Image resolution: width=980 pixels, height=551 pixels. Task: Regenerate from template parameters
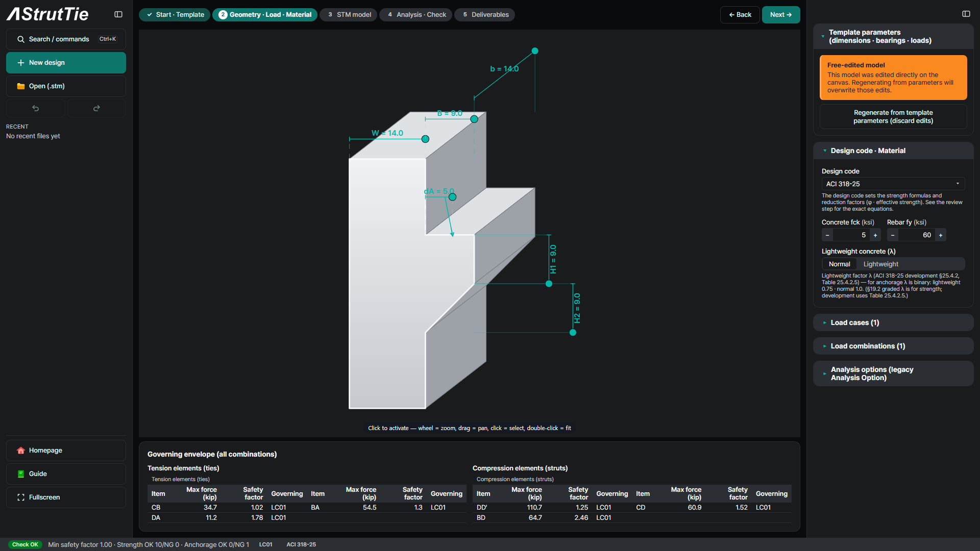(893, 117)
